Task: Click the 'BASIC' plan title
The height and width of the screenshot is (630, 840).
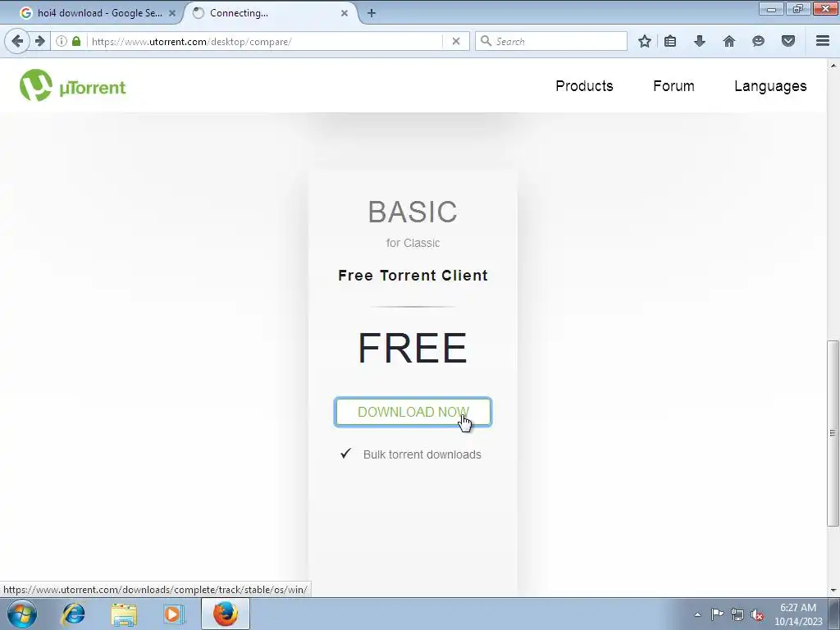Action: tap(413, 212)
